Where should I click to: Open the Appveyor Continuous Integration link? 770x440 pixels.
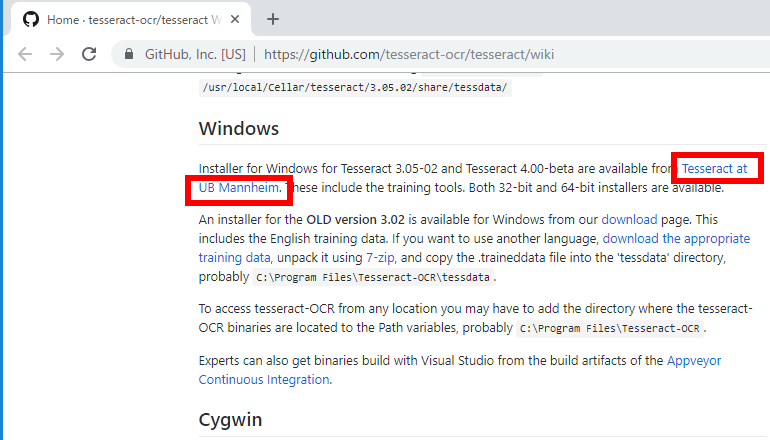click(694, 360)
